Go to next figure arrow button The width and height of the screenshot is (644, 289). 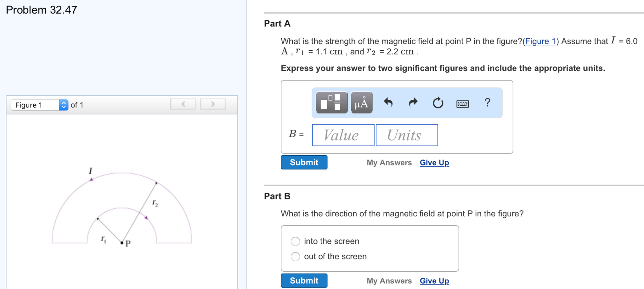[213, 104]
